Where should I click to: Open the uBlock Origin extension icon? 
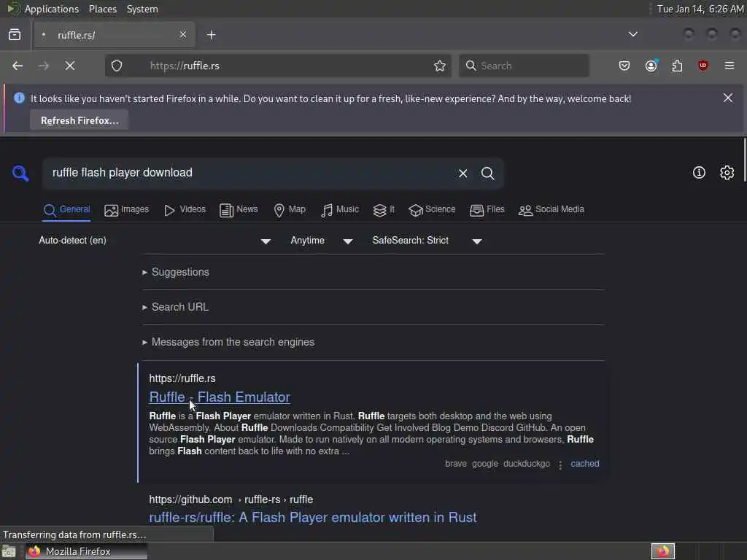click(703, 66)
